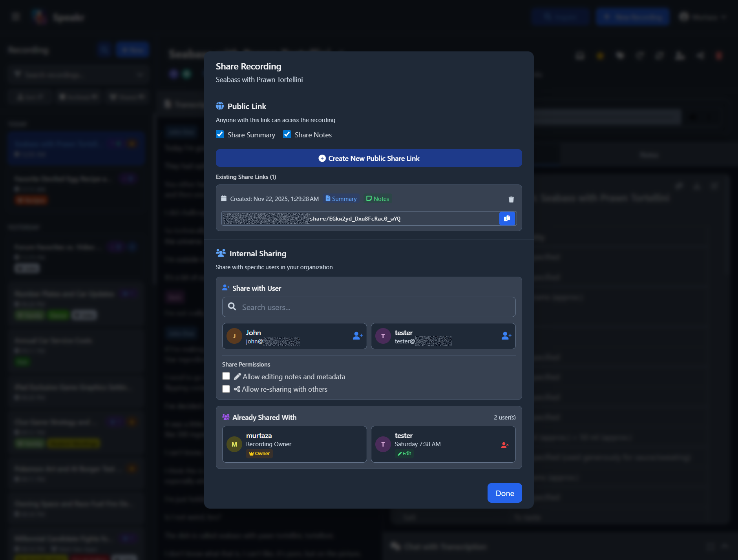Open the hamburger menu in the top-left
Image resolution: width=738 pixels, height=560 pixels.
[x=15, y=16]
